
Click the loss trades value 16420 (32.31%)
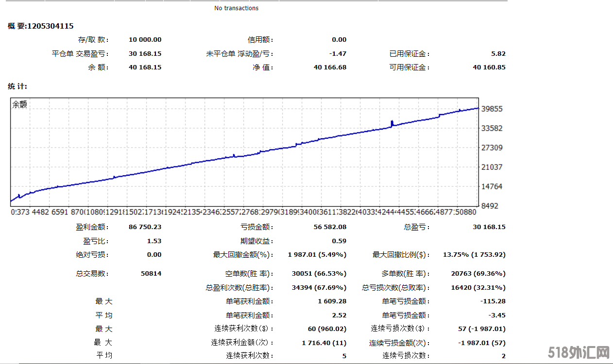tap(478, 288)
